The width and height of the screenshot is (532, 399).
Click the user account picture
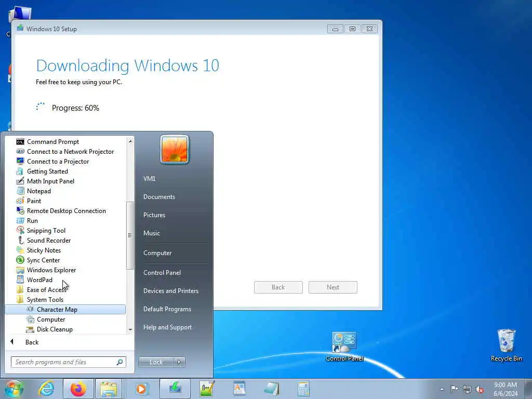click(175, 149)
